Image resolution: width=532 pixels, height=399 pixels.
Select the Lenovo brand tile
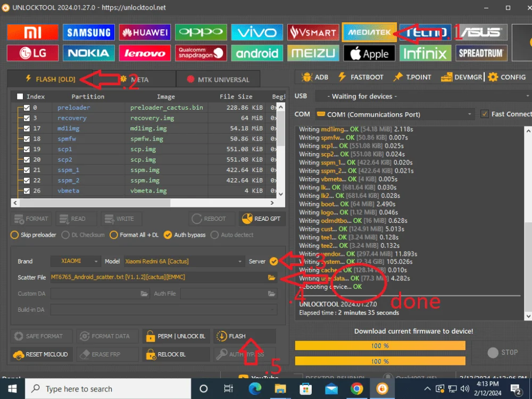click(145, 53)
